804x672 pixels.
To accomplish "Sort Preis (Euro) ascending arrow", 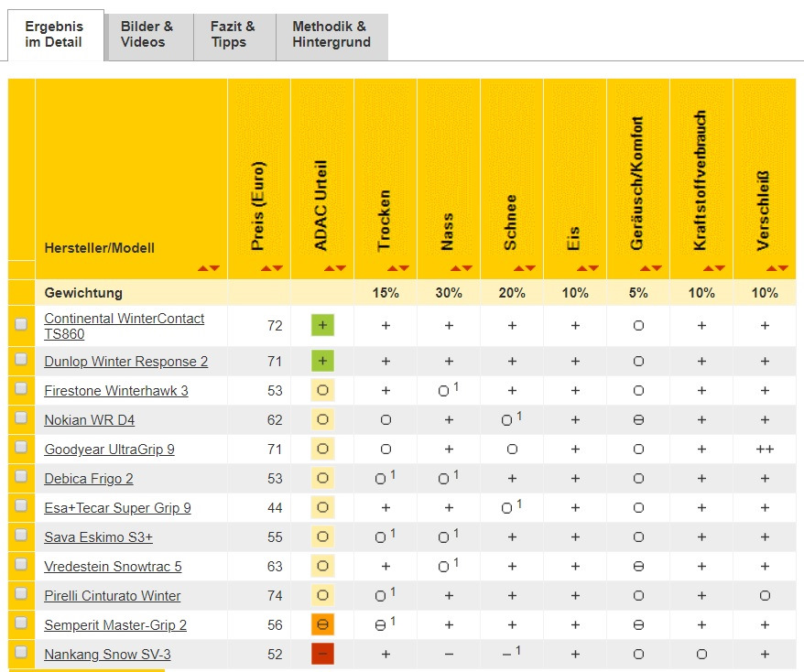I will [x=266, y=268].
